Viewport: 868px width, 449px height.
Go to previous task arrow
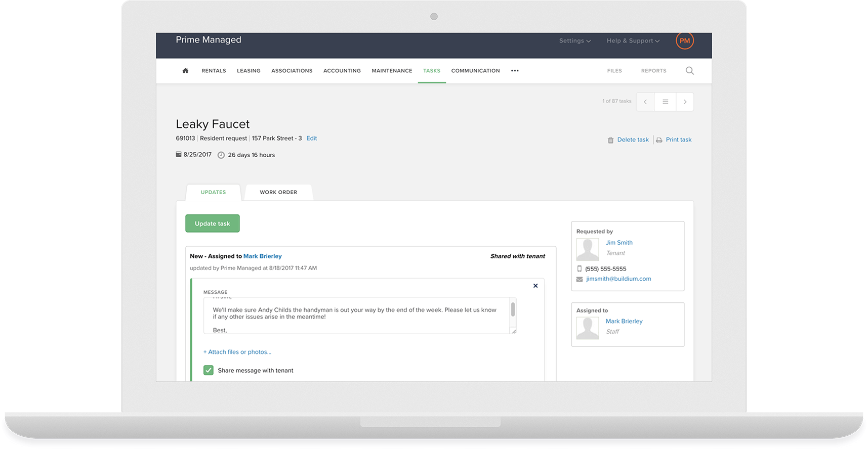click(x=645, y=102)
